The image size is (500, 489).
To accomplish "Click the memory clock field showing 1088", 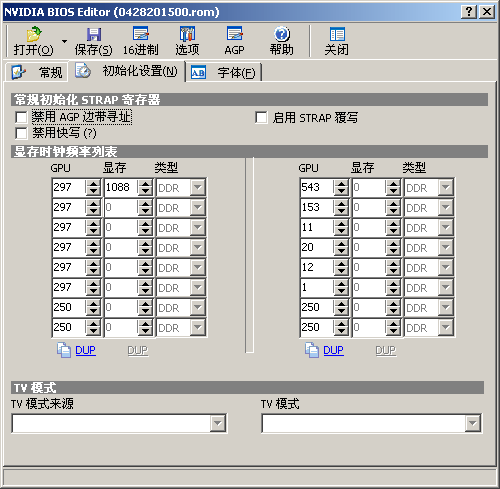I will (x=121, y=187).
